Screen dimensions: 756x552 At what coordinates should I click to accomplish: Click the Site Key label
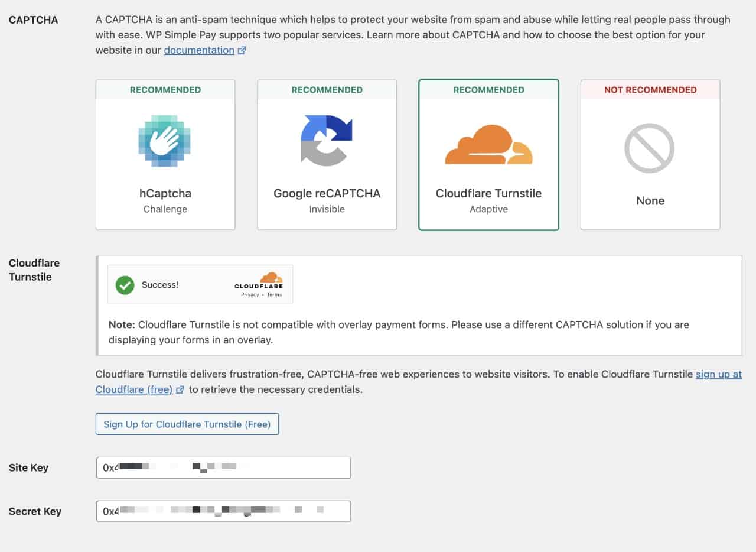pos(28,467)
